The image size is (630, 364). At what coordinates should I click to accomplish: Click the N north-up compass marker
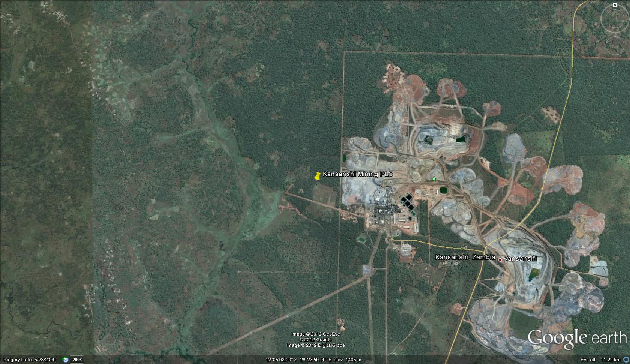pyautogui.click(x=615, y=5)
